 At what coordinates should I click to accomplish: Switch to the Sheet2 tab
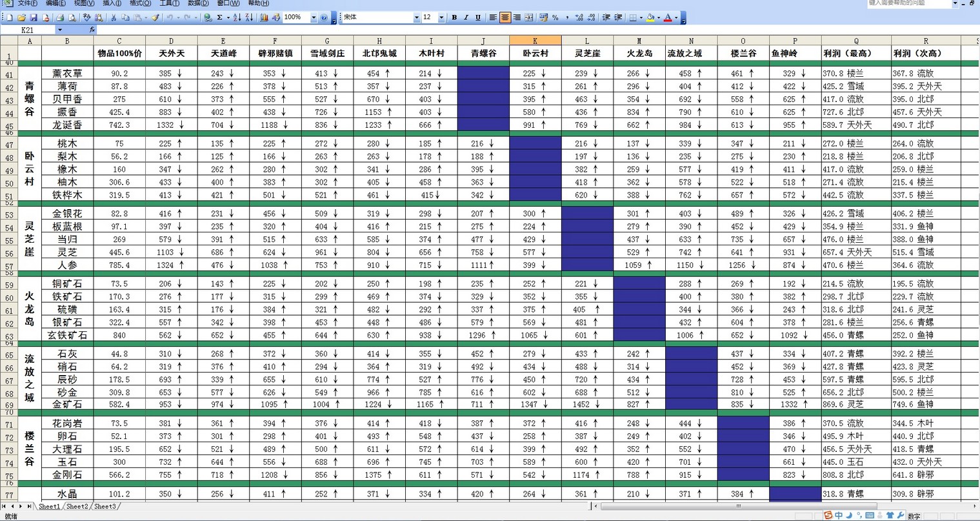[x=77, y=507]
